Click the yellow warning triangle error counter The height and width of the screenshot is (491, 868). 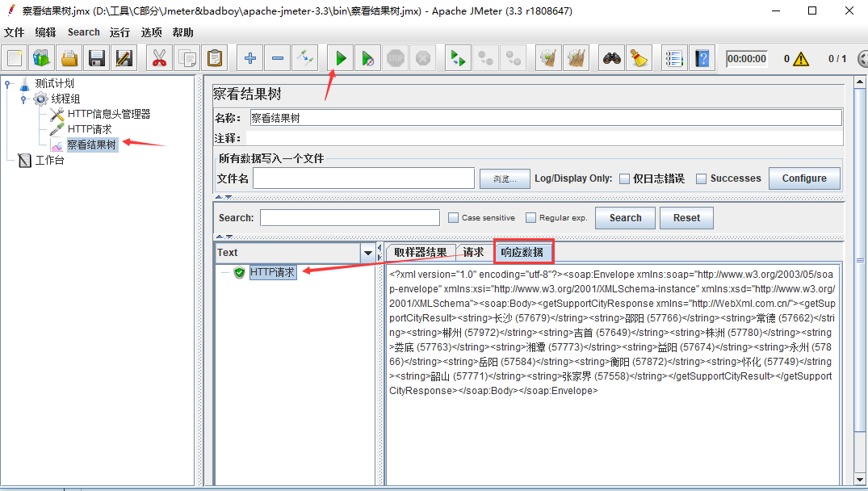801,59
